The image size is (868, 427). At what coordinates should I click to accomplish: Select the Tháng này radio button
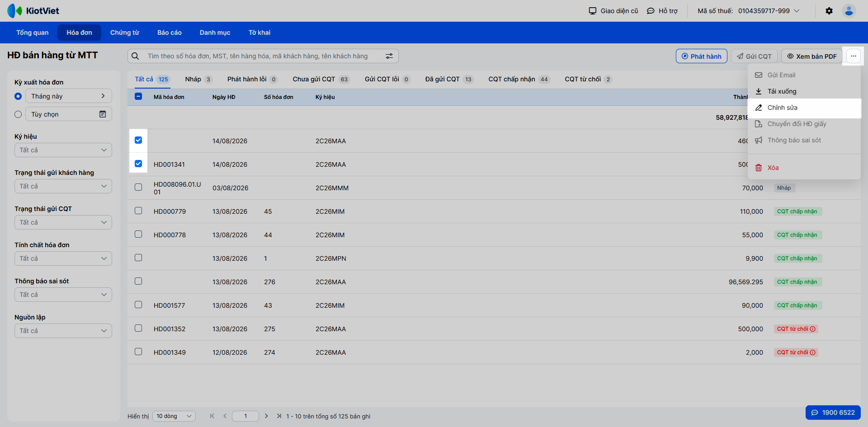point(18,96)
